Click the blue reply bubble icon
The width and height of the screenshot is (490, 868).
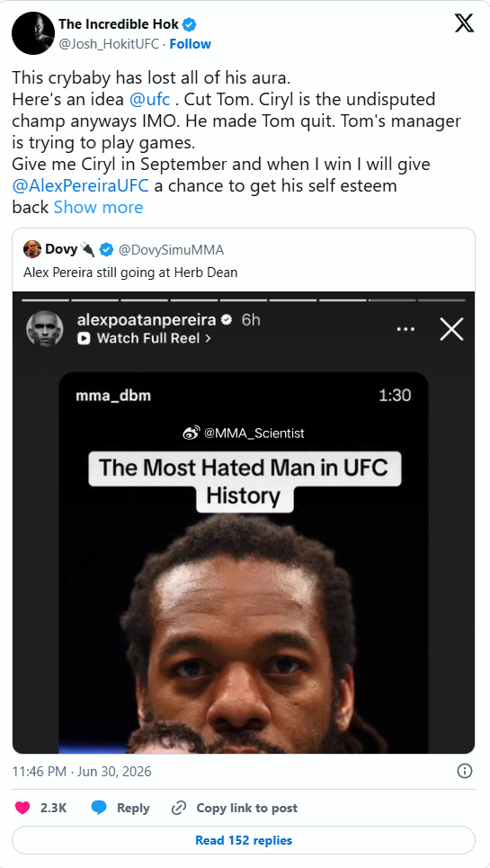(99, 808)
